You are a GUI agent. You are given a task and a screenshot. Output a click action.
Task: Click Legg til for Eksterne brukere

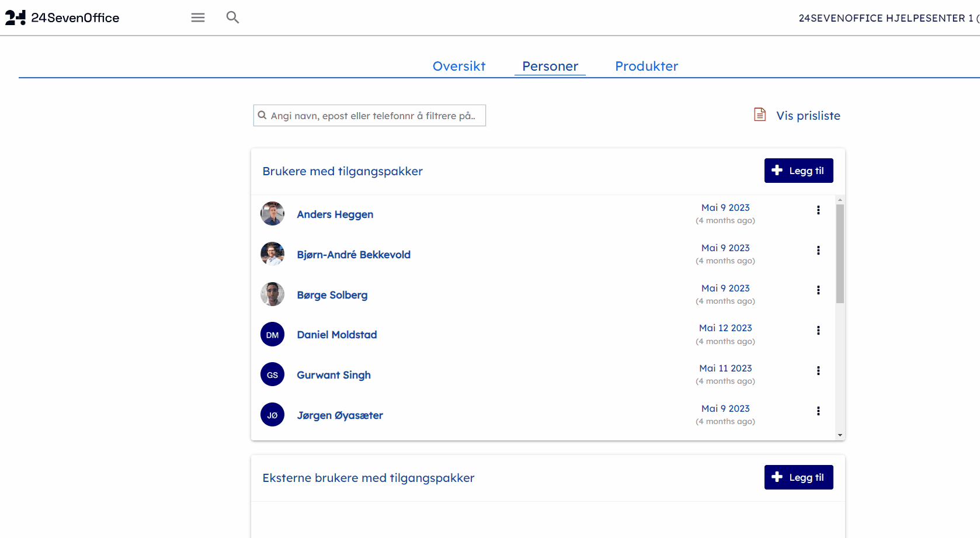pyautogui.click(x=798, y=477)
